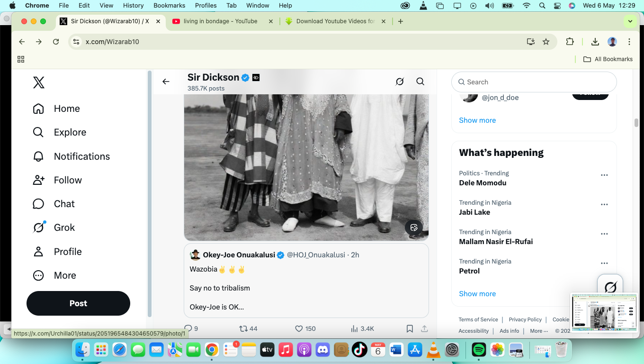Click the Grok icon in the profile header
Screen dimensions: 644x364
coord(400,82)
